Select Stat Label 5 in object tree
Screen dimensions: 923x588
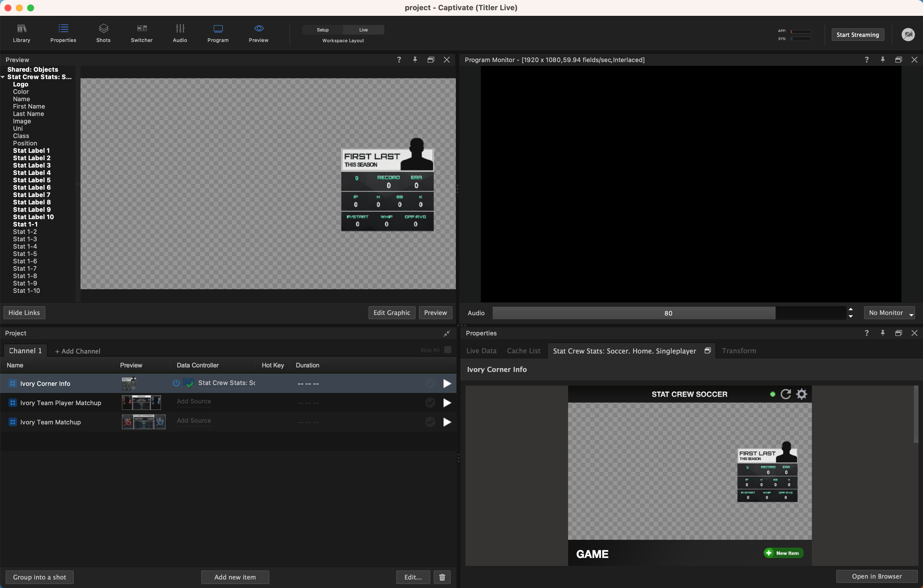[x=32, y=180]
